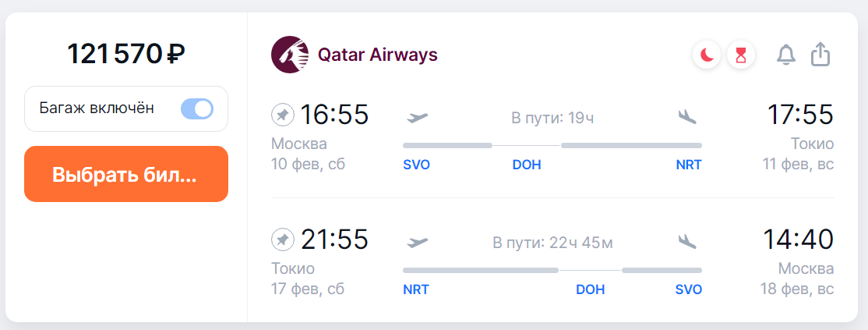Click DOH layover code on return flight

(590, 289)
